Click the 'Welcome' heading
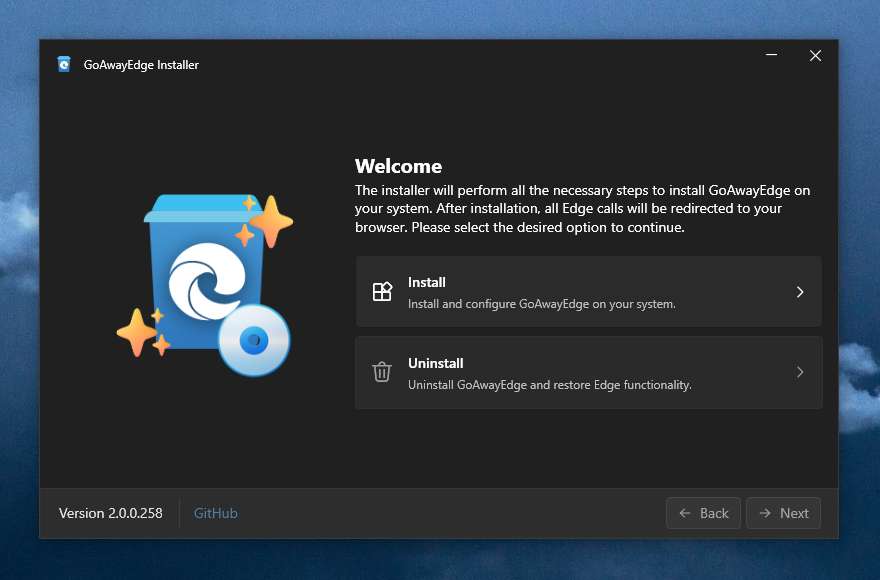 pos(398,166)
